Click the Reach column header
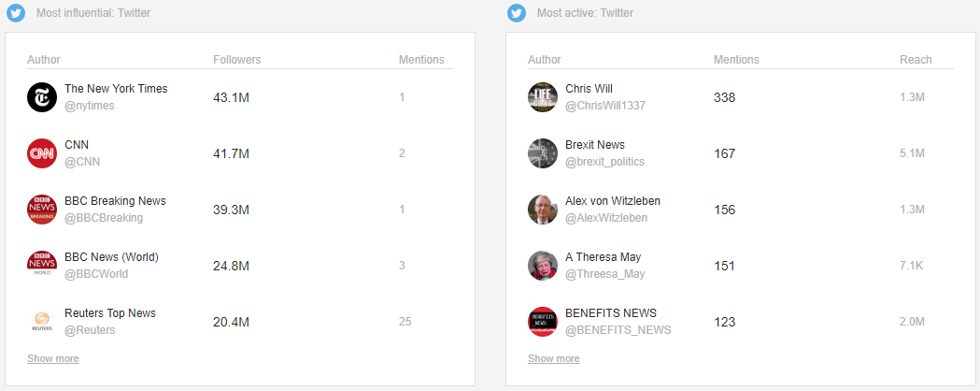This screenshot has width=980, height=391. pos(916,60)
